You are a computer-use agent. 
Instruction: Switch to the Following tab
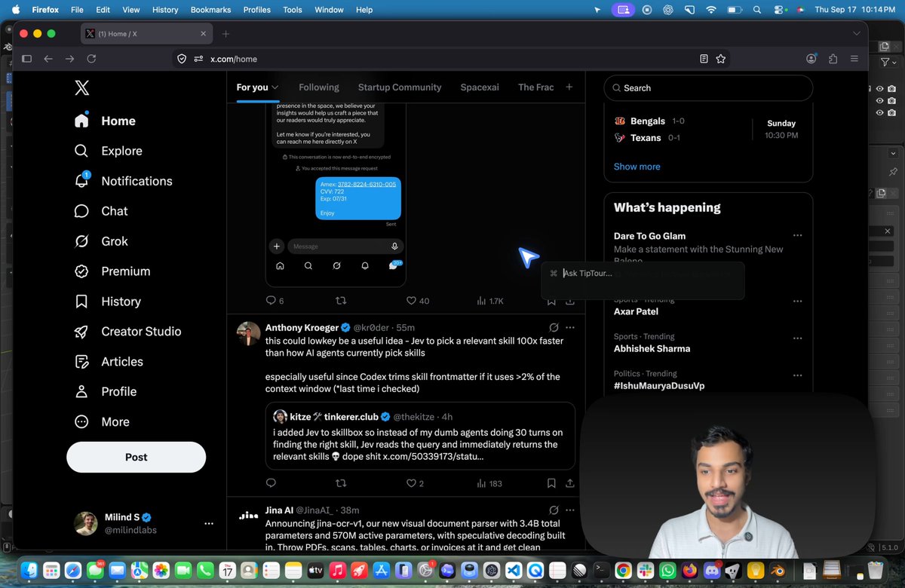[x=319, y=87]
